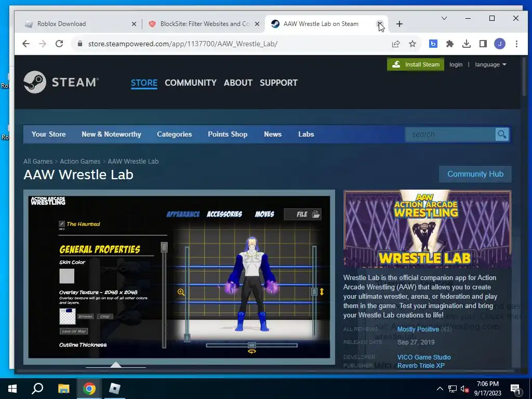Click the network tray icon

click(x=453, y=389)
